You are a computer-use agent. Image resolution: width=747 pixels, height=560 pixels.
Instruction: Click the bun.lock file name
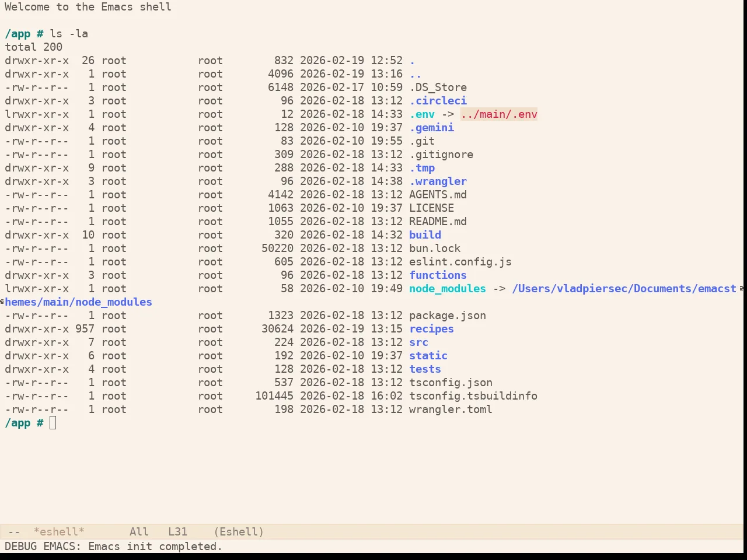tap(435, 249)
